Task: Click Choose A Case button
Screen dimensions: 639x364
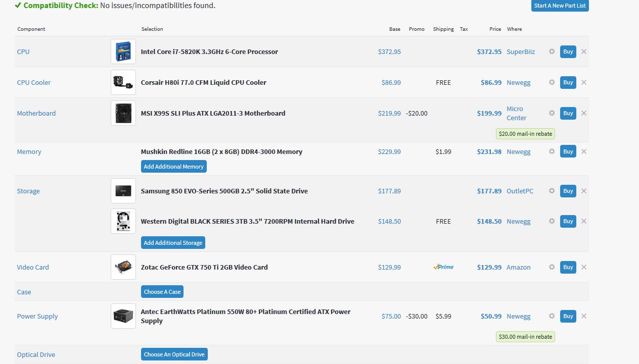Action: [x=162, y=292]
